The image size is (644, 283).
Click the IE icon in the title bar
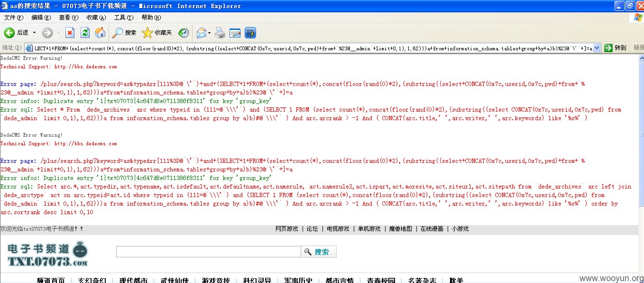(5, 6)
